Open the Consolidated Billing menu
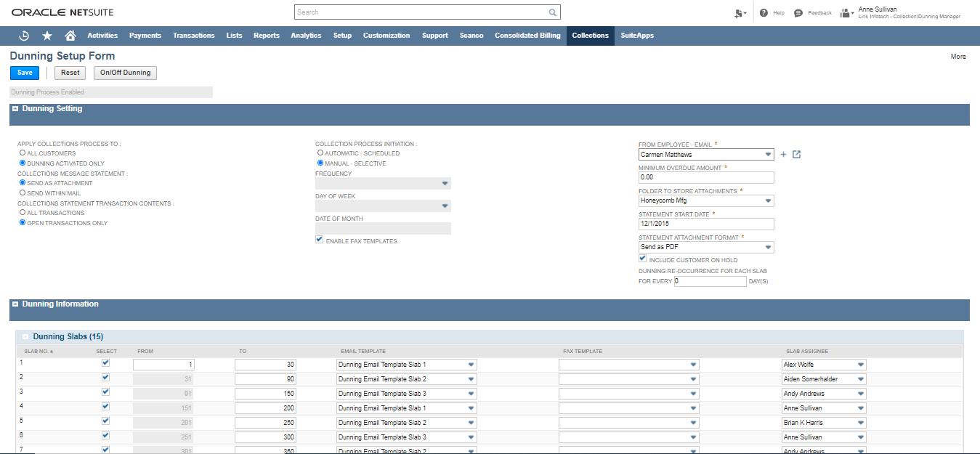The width and height of the screenshot is (980, 454). 527,36
